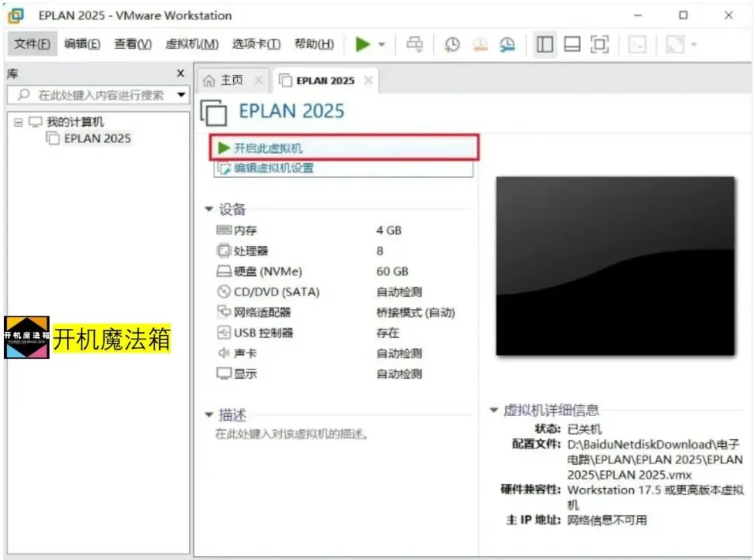Open the snapshot manager icon

(x=507, y=44)
